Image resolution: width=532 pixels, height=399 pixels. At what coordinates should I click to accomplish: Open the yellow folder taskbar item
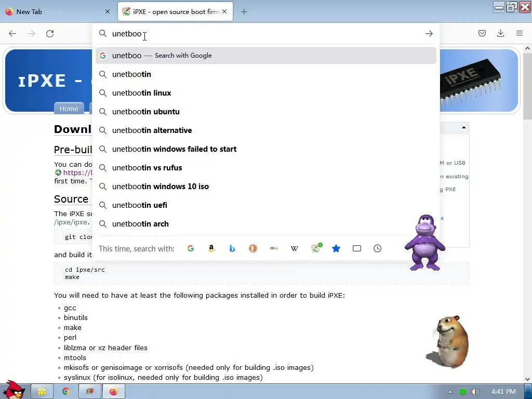tap(42, 392)
